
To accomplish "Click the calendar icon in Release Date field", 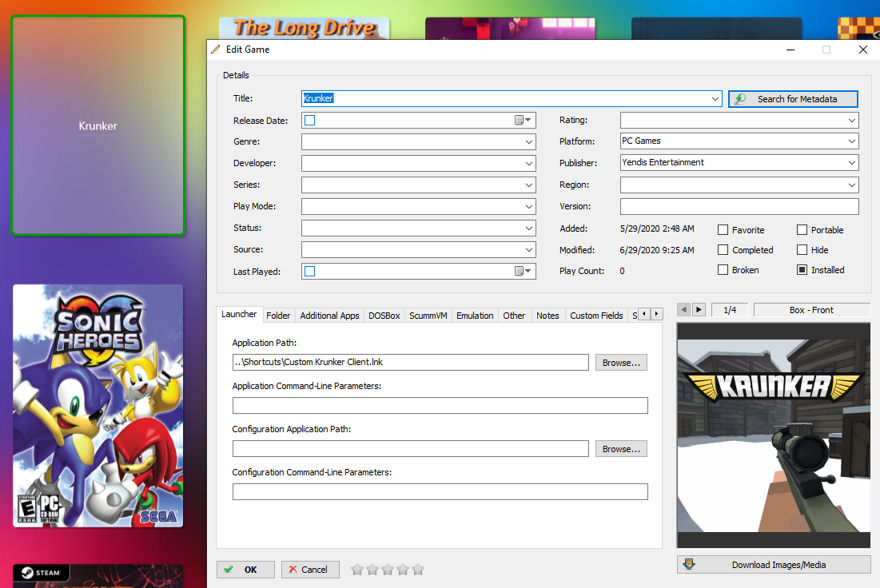I will (x=523, y=120).
